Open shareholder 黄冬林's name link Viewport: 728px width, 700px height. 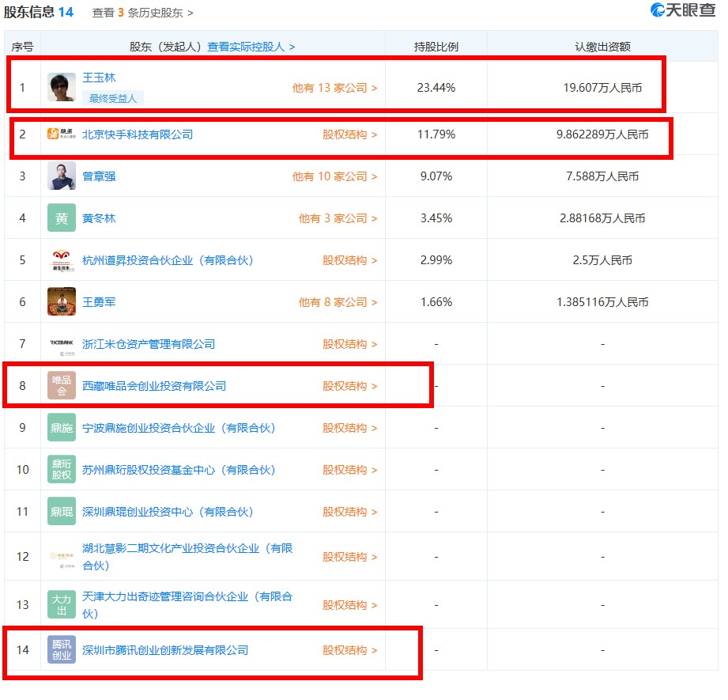coord(99,218)
